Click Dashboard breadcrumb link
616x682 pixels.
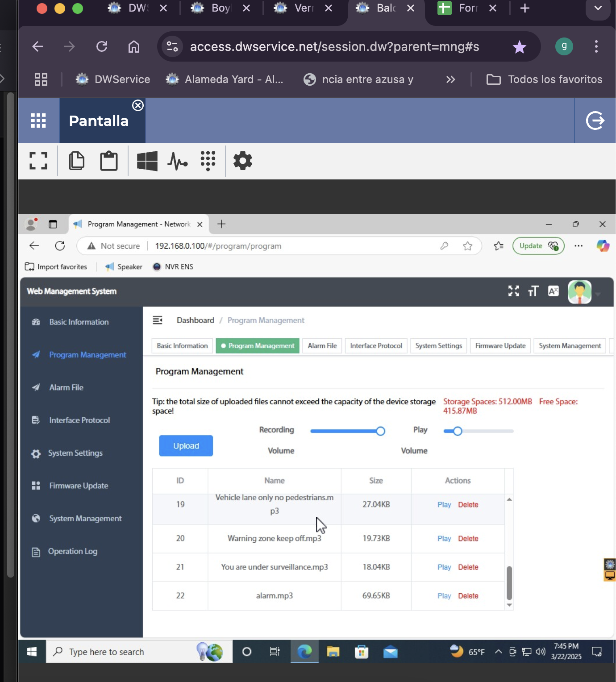196,320
